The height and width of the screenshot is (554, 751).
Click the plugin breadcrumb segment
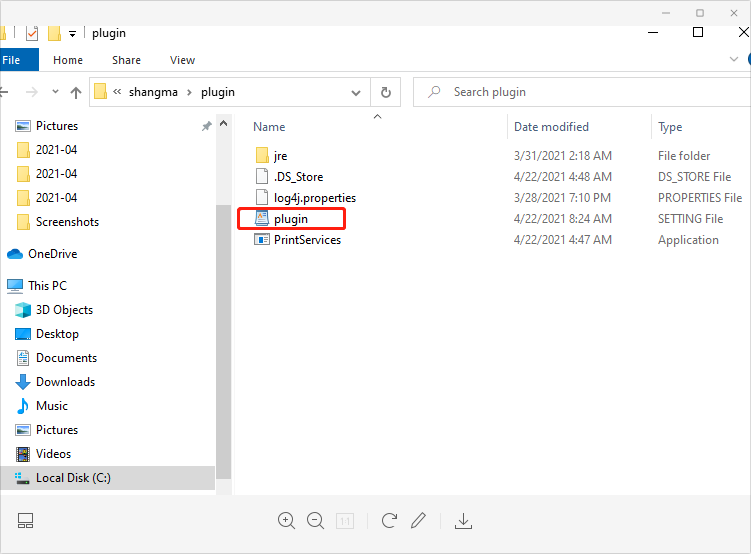click(x=218, y=92)
